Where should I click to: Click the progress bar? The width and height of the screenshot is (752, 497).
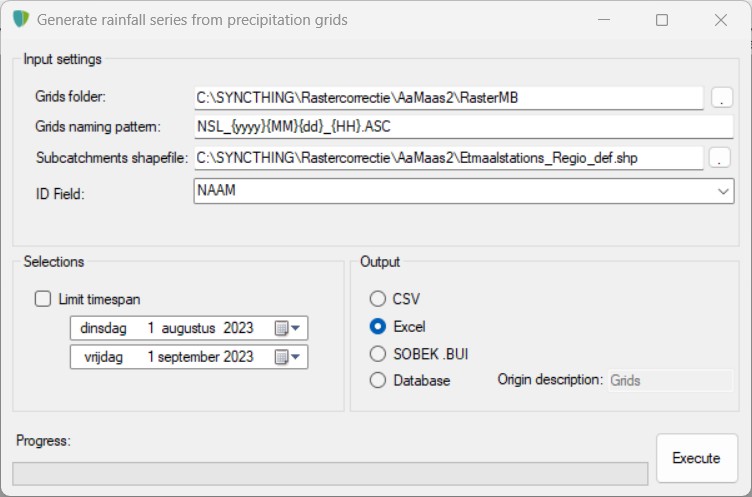[329, 473]
